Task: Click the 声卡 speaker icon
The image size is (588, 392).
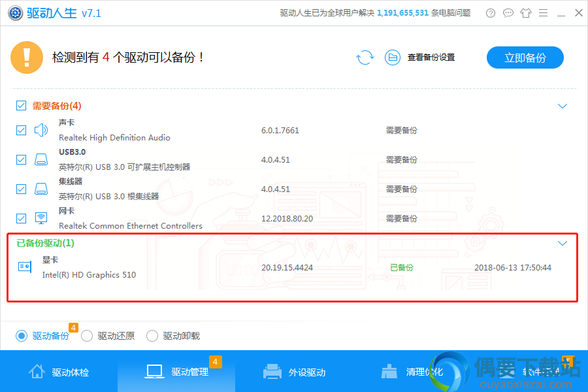Action: (x=41, y=130)
